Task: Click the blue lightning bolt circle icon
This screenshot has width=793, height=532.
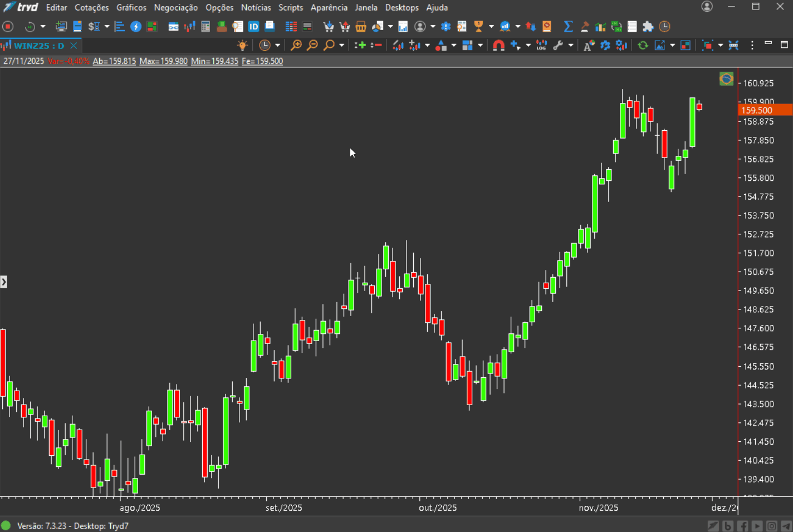Action: click(x=136, y=26)
